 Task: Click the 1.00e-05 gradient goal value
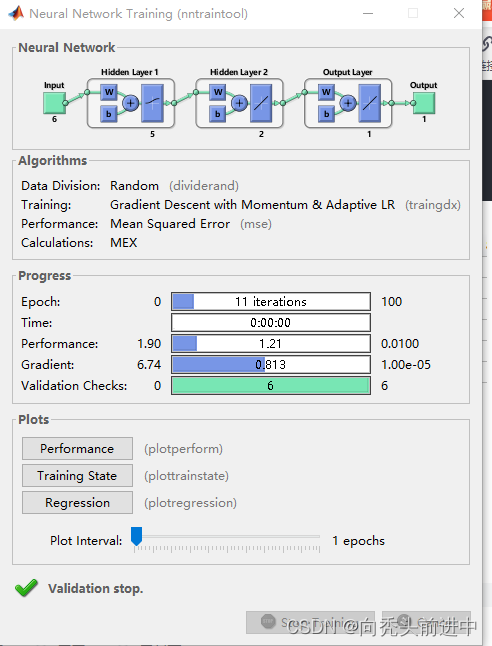click(x=406, y=365)
